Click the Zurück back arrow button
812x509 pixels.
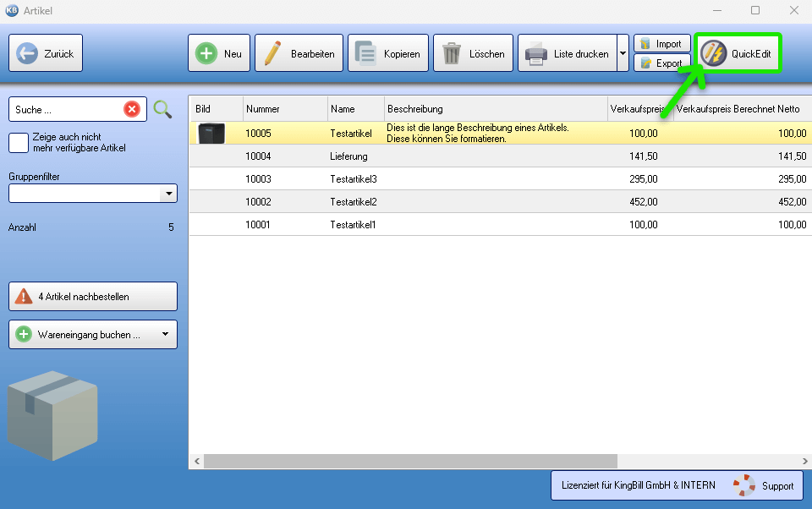(x=46, y=53)
